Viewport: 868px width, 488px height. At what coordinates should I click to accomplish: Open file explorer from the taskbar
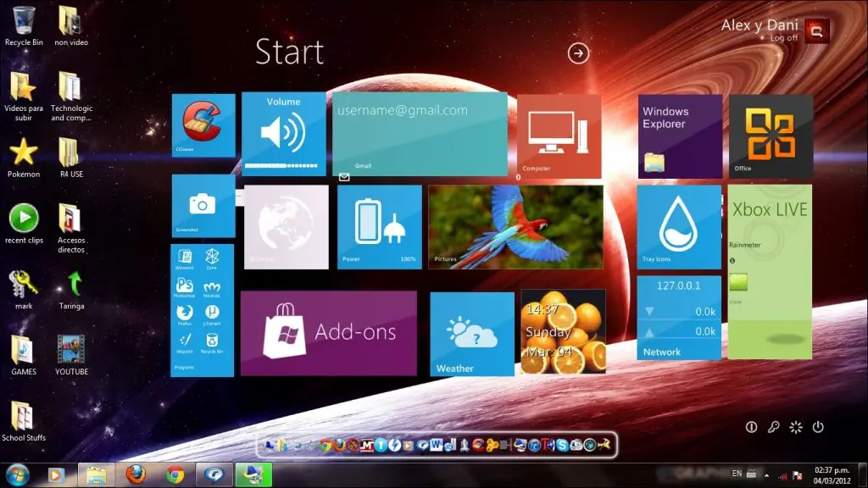pyautogui.click(x=96, y=474)
